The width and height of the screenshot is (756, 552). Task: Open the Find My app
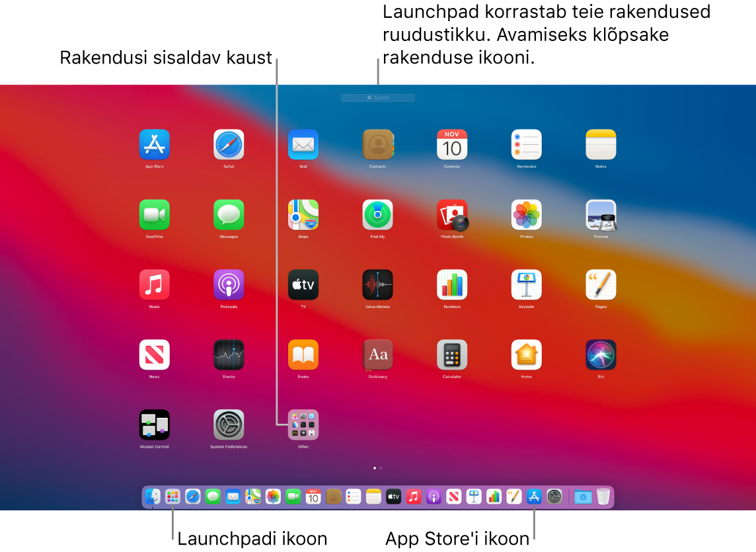coord(377,215)
